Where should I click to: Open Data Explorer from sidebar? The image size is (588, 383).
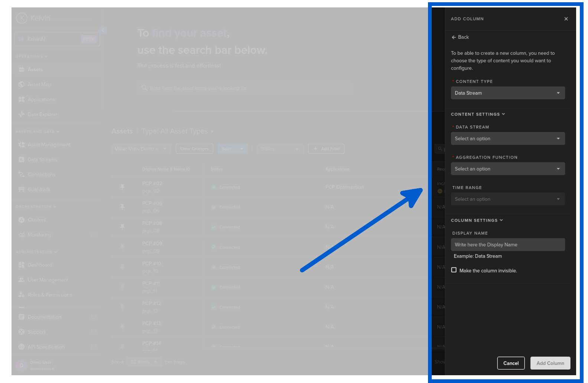pyautogui.click(x=42, y=115)
